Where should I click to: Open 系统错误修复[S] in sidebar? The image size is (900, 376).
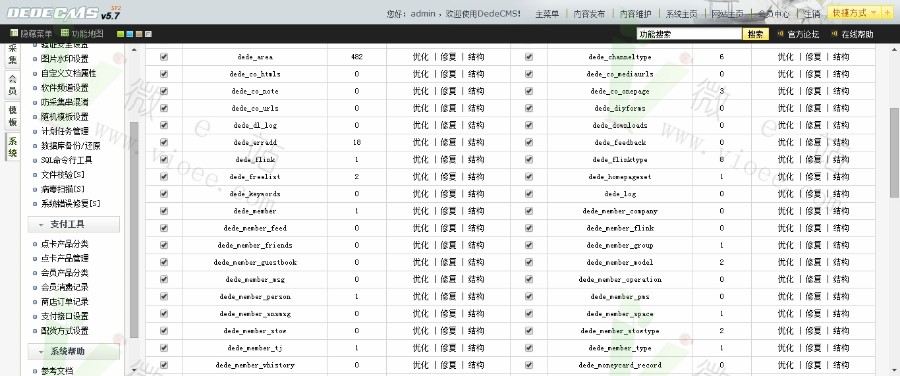coord(71,204)
